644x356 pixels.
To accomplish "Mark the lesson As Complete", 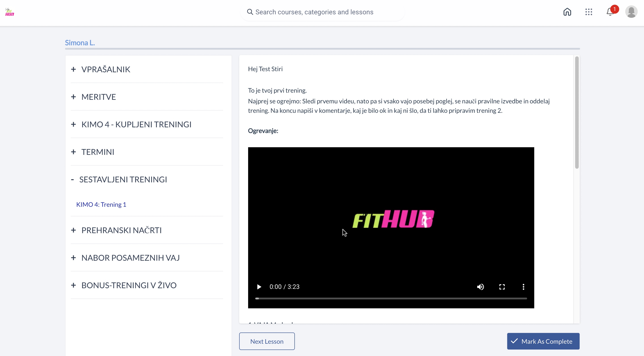I will point(543,341).
